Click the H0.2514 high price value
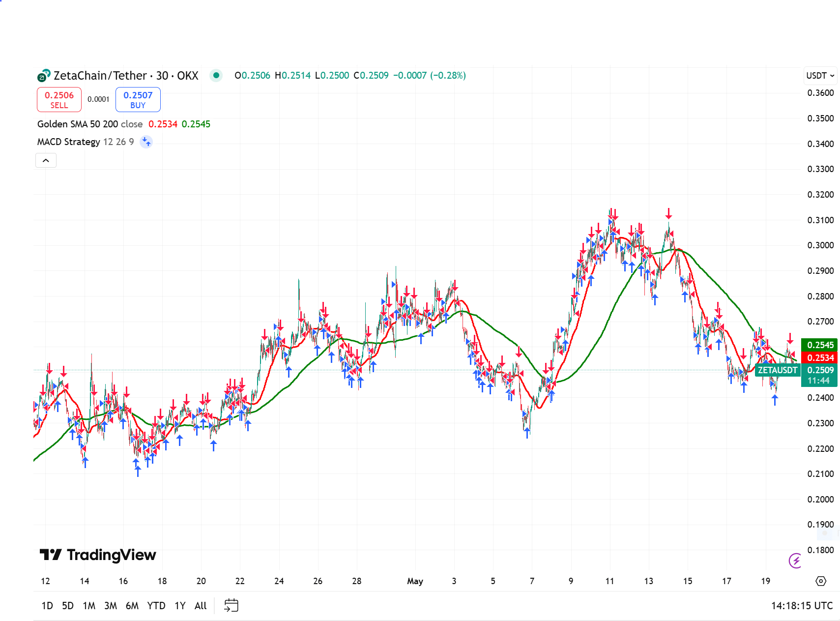 (x=292, y=75)
